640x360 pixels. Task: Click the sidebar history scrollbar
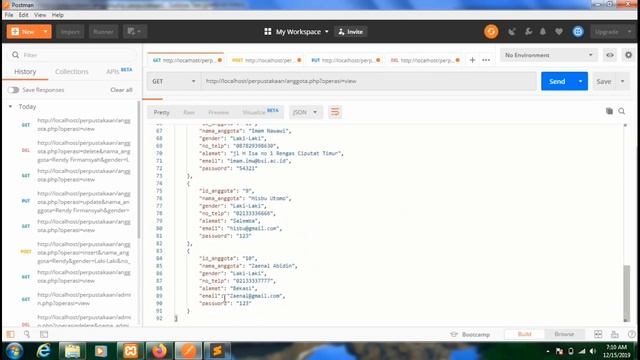click(x=139, y=171)
